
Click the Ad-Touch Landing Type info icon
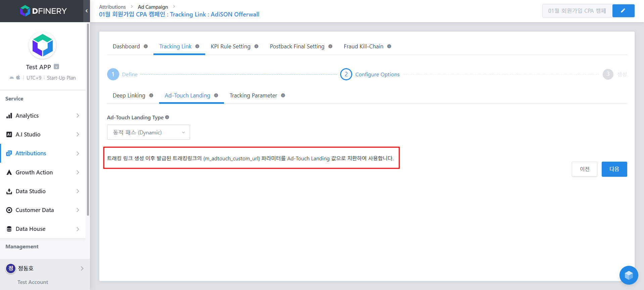tap(167, 117)
